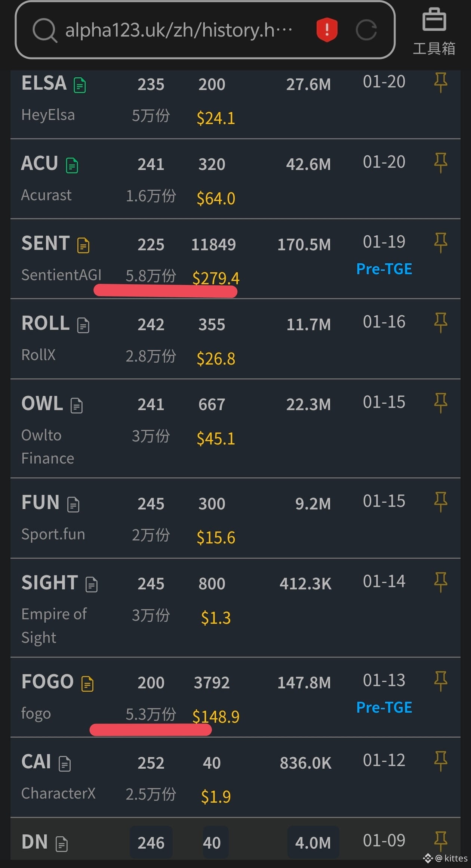Image resolution: width=471 pixels, height=868 pixels.
Task: Toggle pin on the FOGO row
Action: pyautogui.click(x=441, y=681)
